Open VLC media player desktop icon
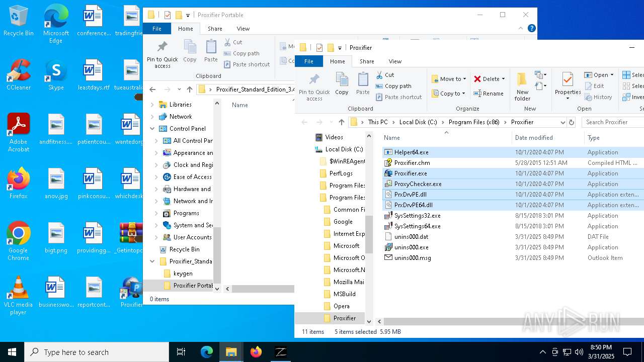 [18, 296]
